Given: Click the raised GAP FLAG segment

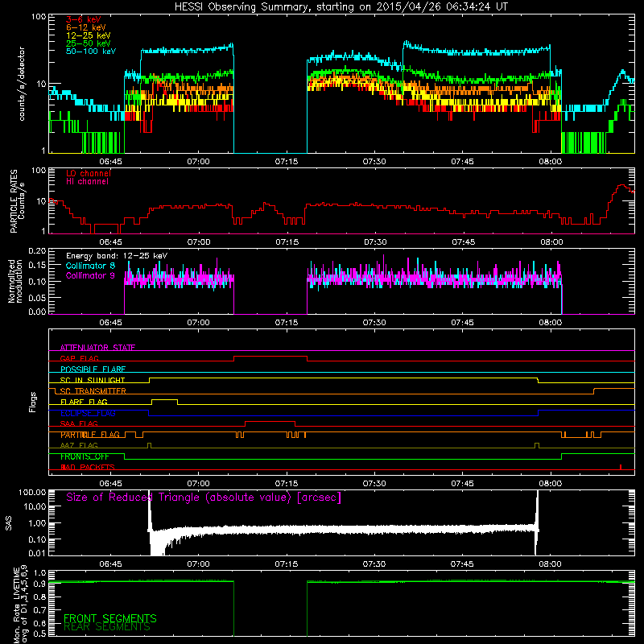Looking at the screenshot, I should (x=270, y=357).
